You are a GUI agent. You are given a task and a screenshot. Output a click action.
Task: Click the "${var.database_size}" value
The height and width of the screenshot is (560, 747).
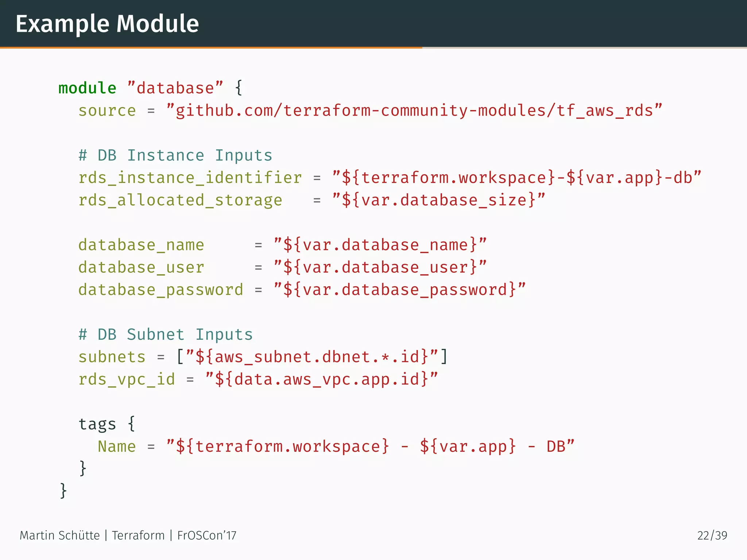(x=439, y=201)
